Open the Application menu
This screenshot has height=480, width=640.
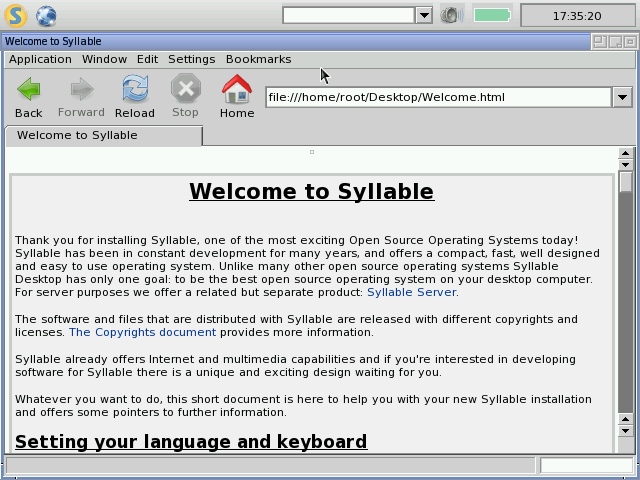[40, 59]
